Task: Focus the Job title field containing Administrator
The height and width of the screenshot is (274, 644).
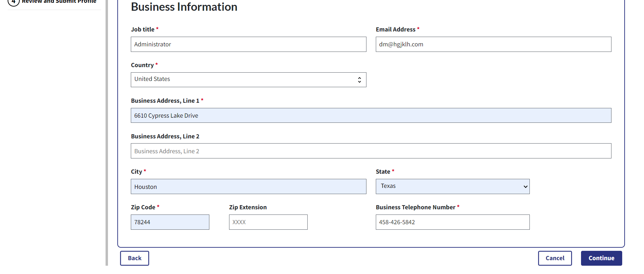Action: coord(248,44)
